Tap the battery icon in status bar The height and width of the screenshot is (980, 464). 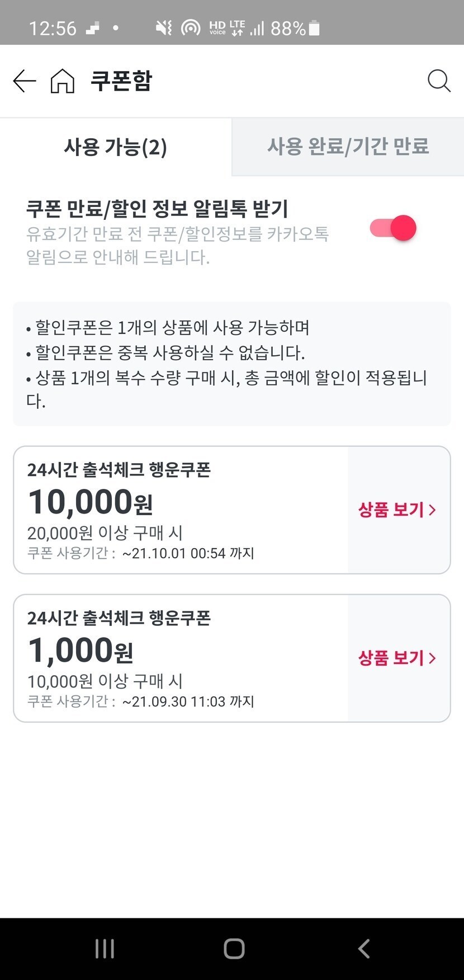pyautogui.click(x=314, y=28)
